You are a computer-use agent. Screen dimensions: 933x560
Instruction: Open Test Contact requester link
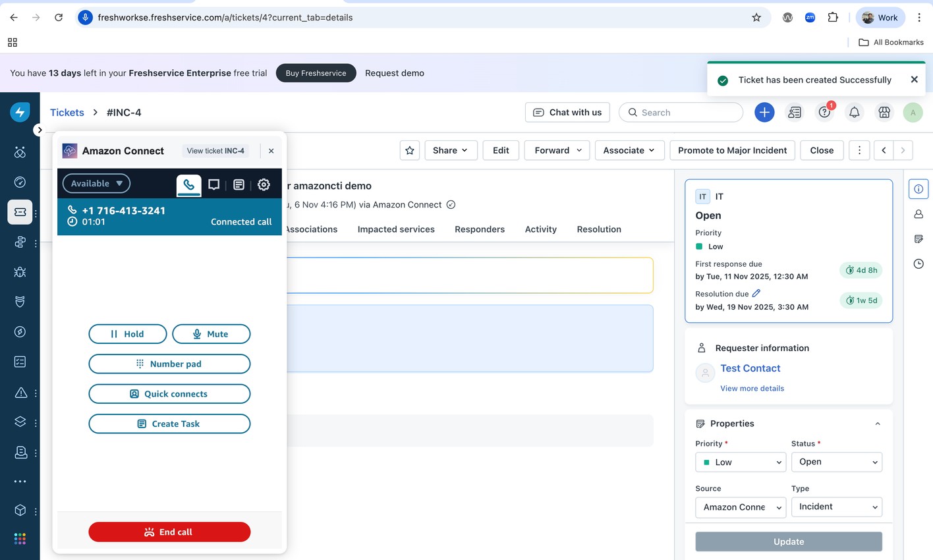pos(750,368)
